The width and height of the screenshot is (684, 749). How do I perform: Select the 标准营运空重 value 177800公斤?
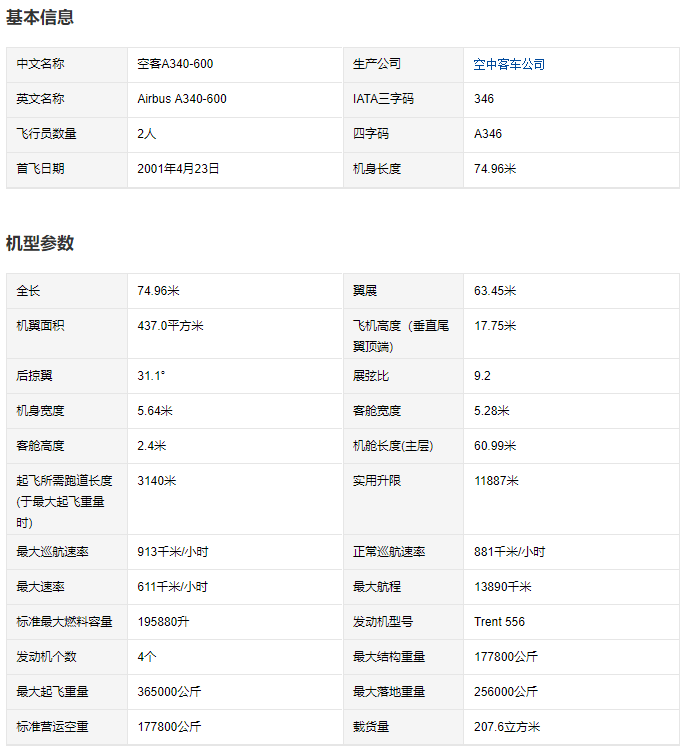point(169,727)
